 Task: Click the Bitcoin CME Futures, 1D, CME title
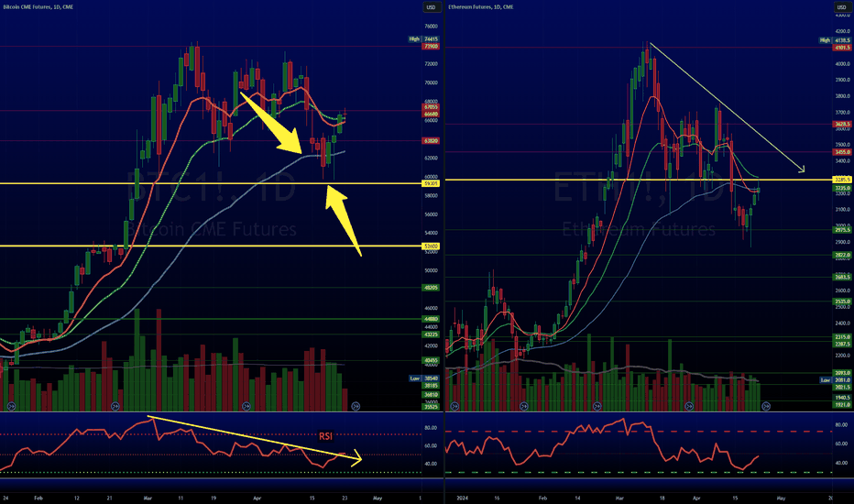pyautogui.click(x=38, y=7)
